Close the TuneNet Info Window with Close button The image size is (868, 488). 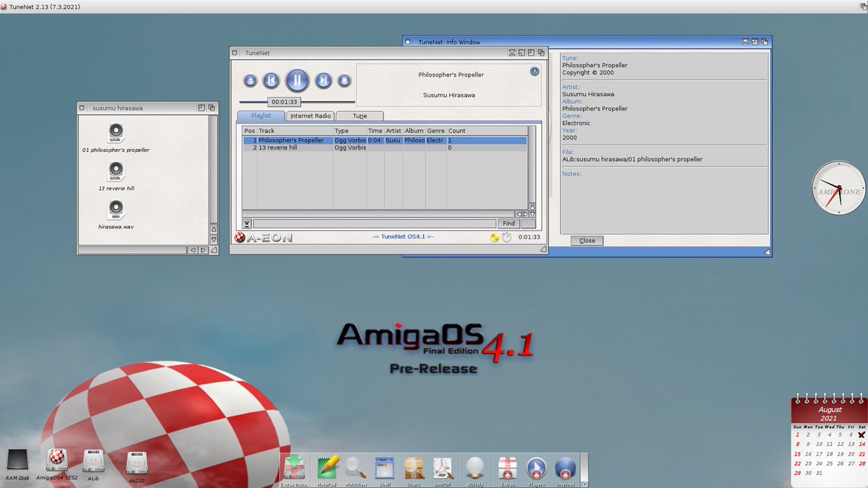(587, 241)
